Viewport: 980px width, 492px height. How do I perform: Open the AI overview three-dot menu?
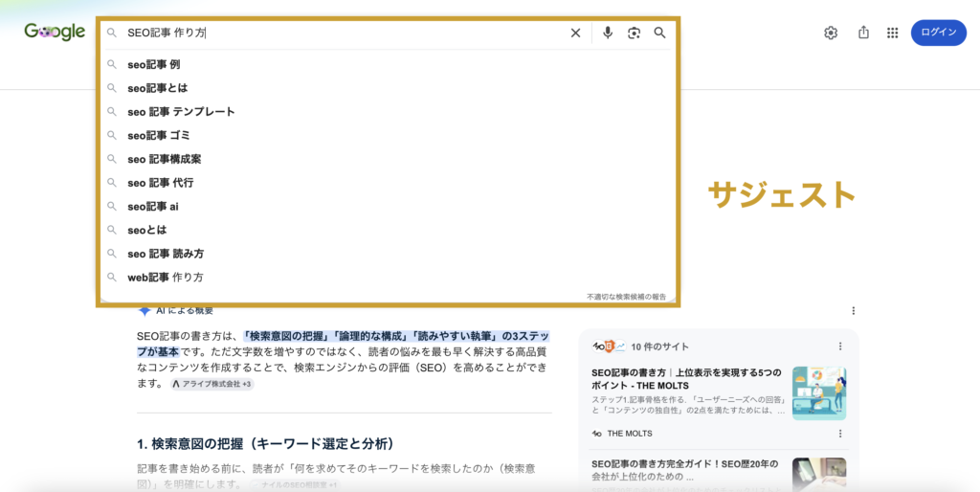853,311
